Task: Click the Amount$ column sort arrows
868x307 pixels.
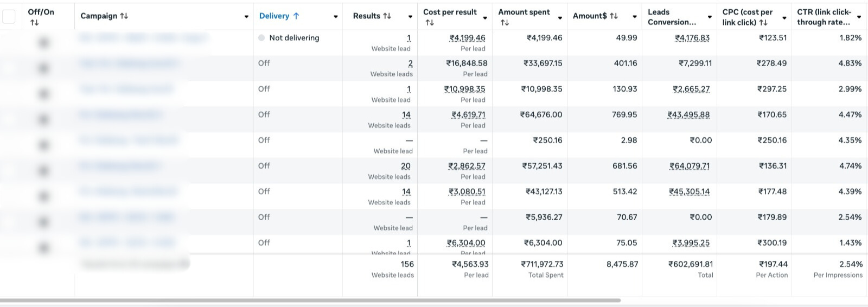Action: tap(614, 16)
